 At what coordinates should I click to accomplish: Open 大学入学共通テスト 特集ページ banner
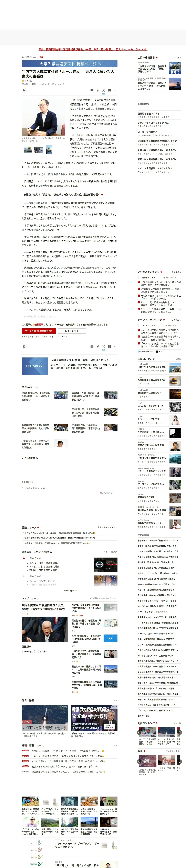click(x=70, y=64)
